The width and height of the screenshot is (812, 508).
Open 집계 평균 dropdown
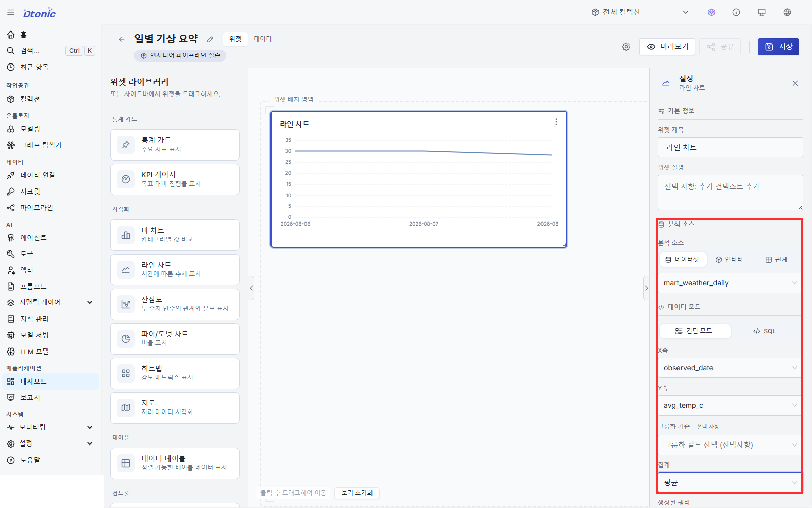click(x=730, y=482)
